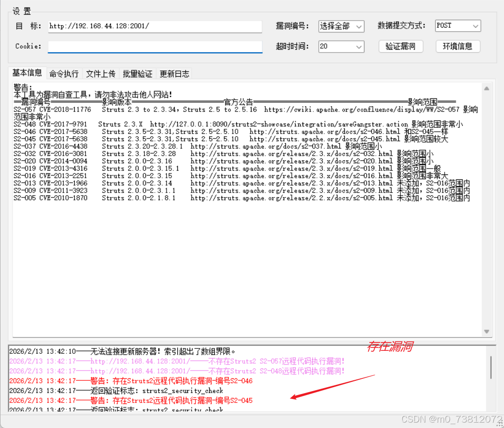
Task: Click the red warning log line 编号S2-045
Action: pyautogui.click(x=131, y=400)
